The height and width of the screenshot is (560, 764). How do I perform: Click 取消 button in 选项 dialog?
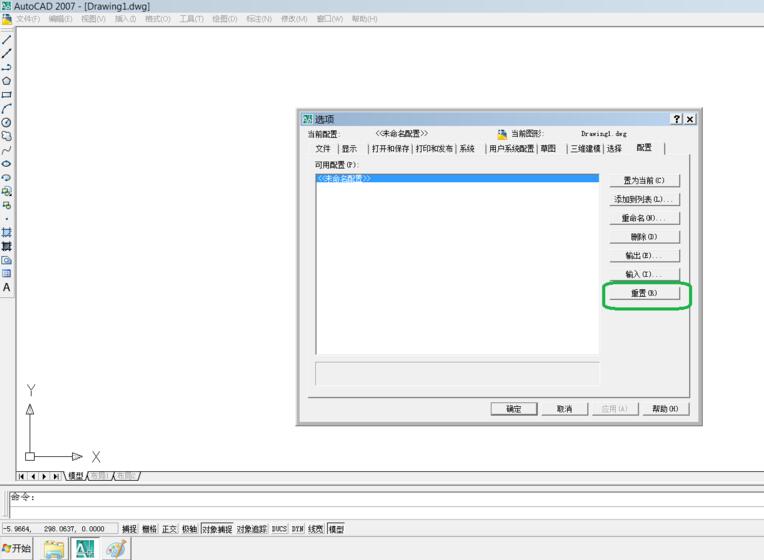[564, 409]
